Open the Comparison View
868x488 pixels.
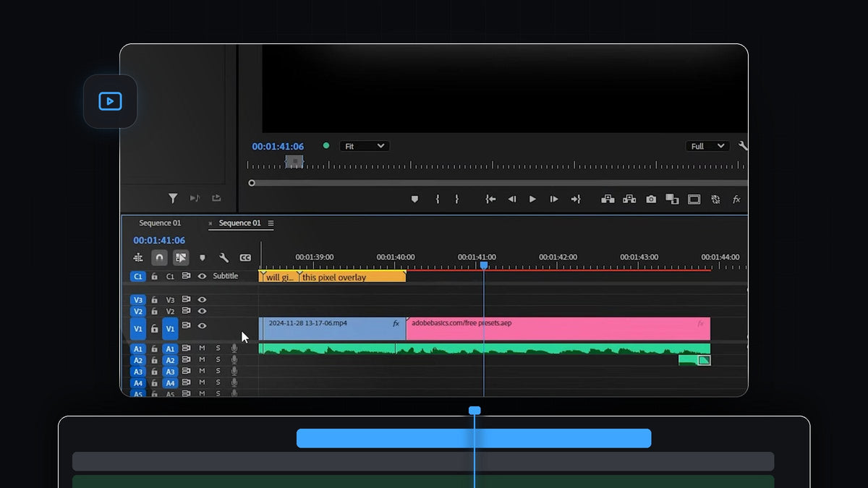[672, 199]
